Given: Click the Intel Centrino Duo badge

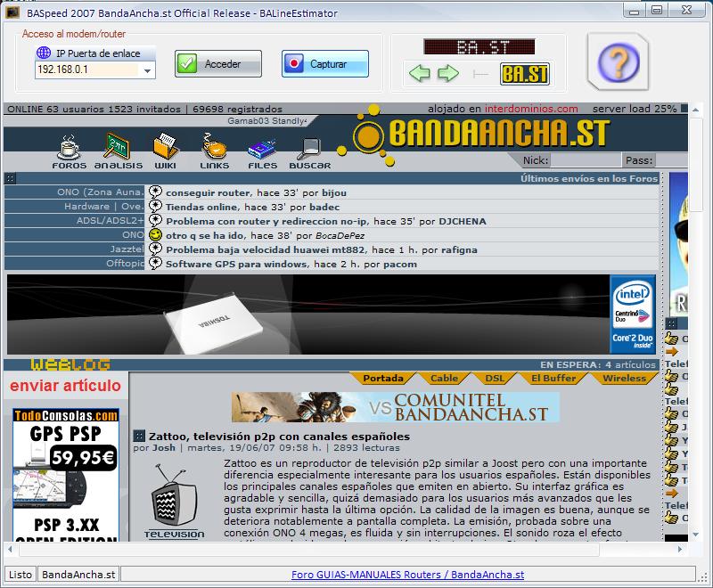Looking at the screenshot, I should tap(633, 314).
